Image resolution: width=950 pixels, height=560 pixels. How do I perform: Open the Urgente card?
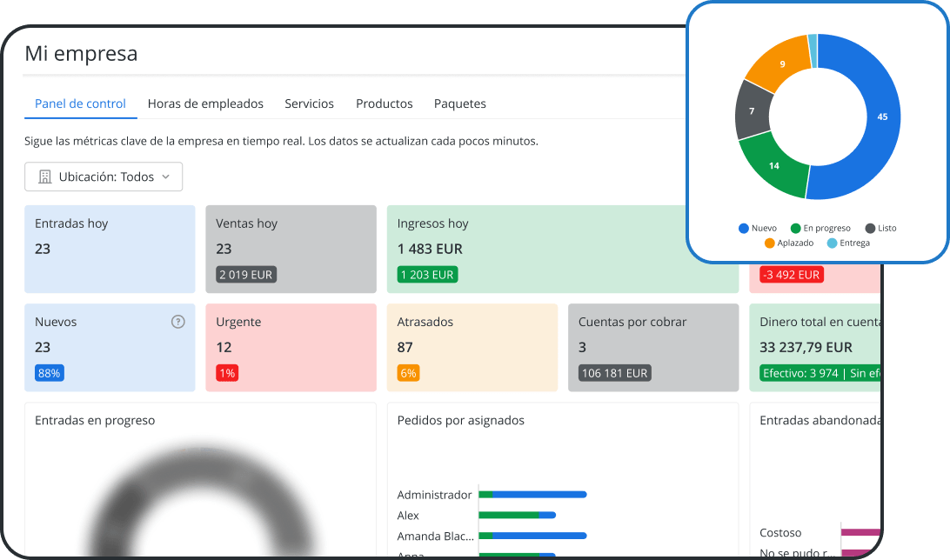(x=291, y=348)
